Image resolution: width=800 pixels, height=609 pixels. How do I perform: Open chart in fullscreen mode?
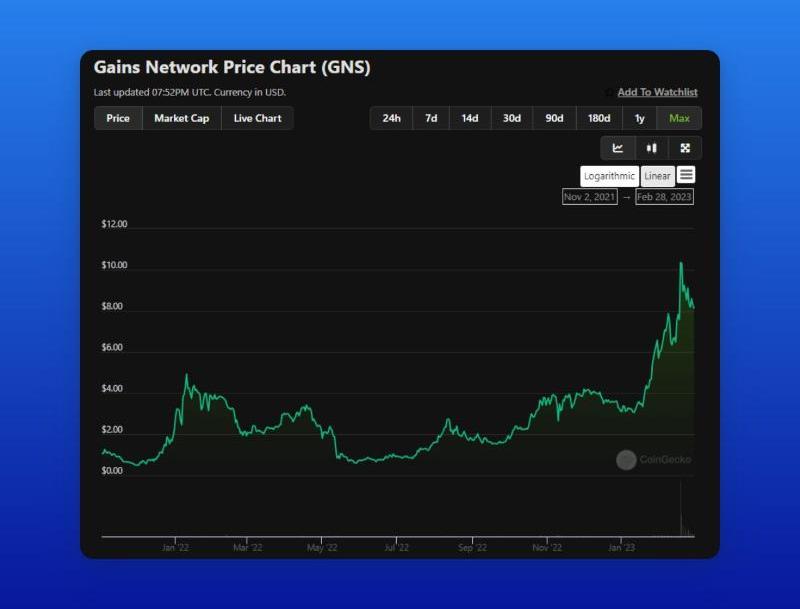tap(685, 148)
